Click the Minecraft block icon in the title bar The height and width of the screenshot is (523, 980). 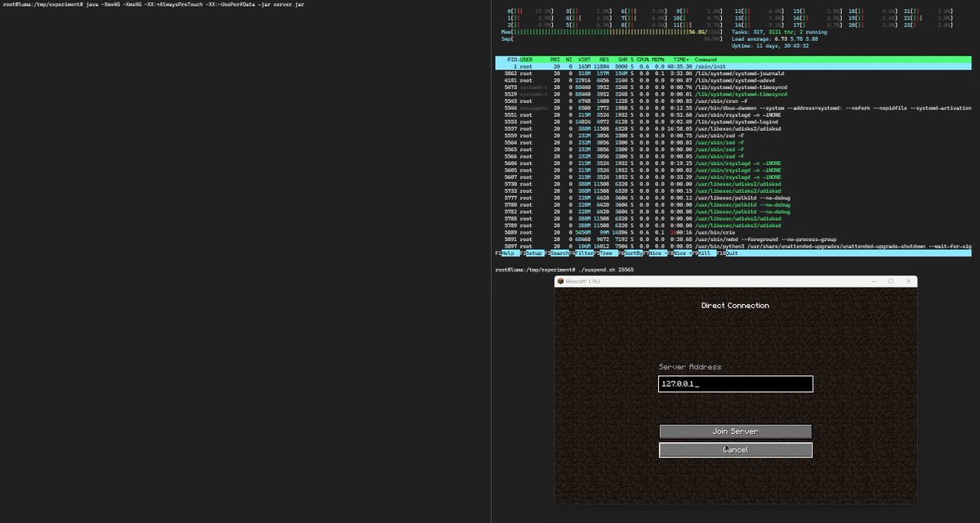coord(561,281)
